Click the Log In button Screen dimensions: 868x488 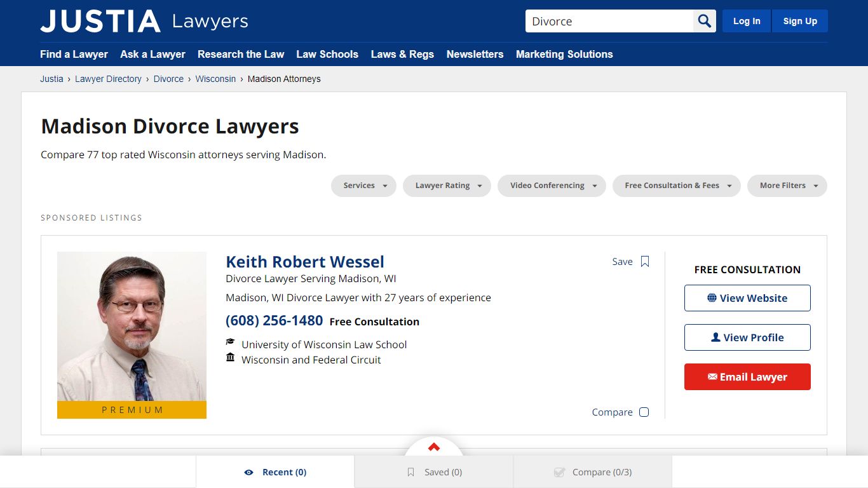747,21
